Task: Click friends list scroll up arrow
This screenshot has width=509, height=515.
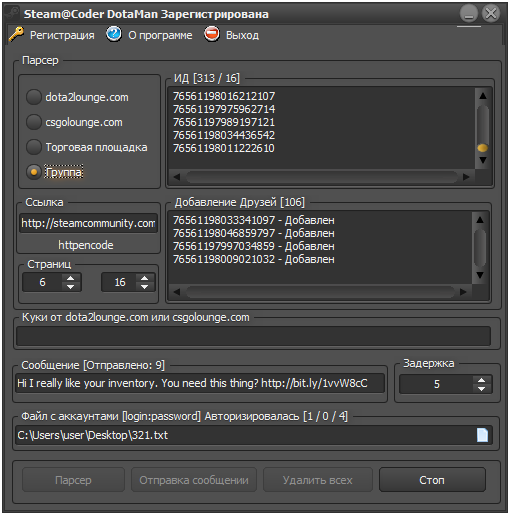Action: [x=480, y=220]
